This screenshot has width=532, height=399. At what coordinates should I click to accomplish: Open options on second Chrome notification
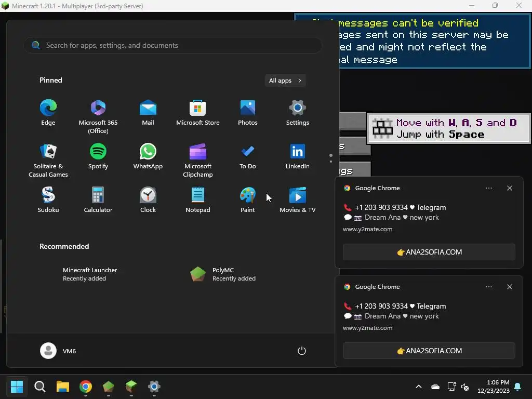489,287
